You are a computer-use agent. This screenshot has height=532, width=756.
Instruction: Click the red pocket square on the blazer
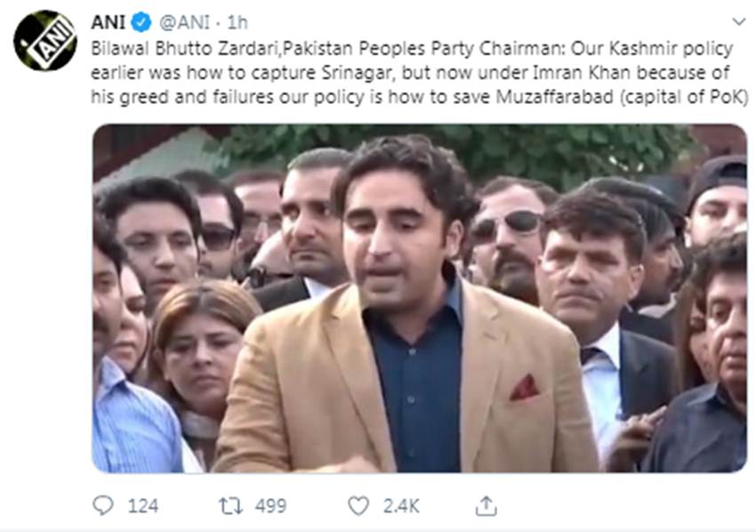coord(525,388)
